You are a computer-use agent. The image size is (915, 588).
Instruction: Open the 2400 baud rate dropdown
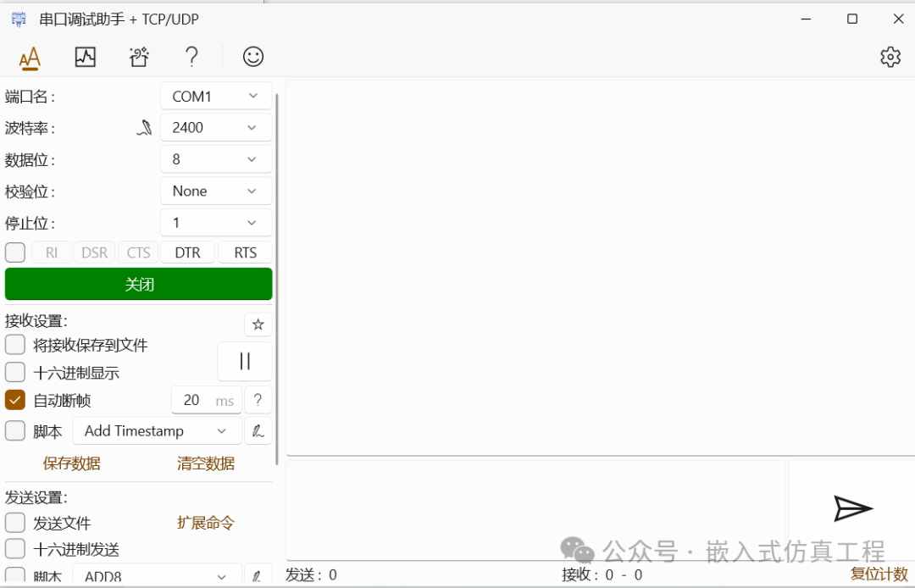[216, 128]
